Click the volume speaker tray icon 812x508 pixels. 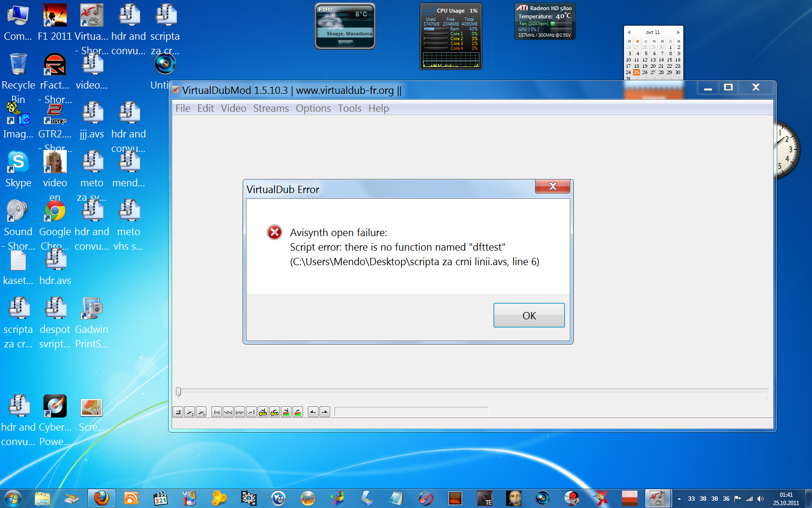click(761, 499)
